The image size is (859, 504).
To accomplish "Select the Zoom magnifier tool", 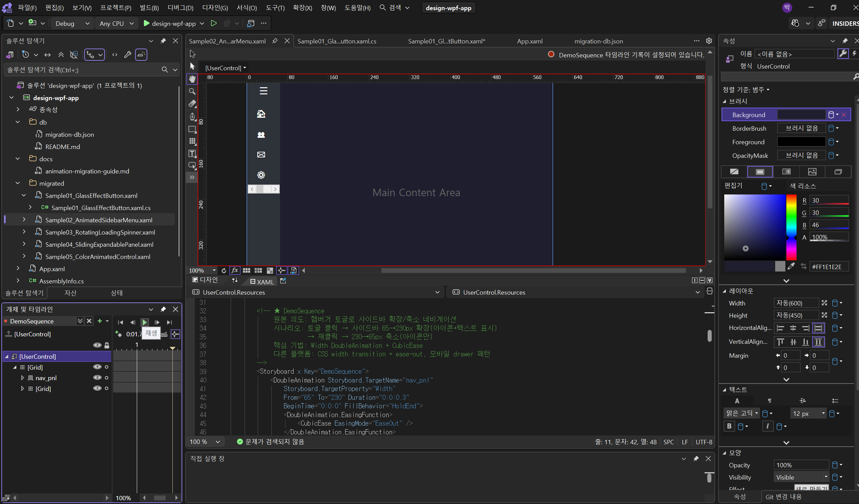I will (x=192, y=91).
